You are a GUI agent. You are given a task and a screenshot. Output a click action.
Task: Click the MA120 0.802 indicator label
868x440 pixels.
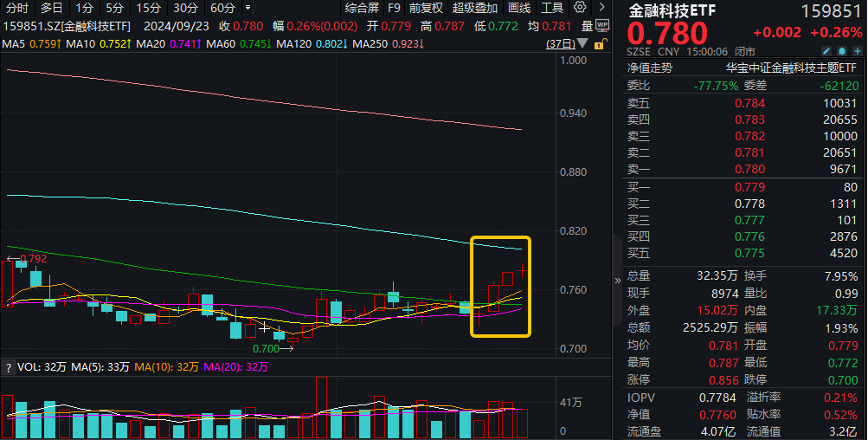point(312,44)
